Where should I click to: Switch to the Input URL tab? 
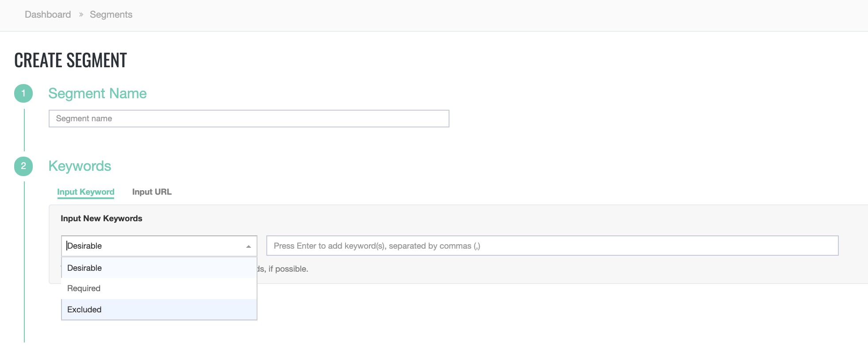point(152,192)
